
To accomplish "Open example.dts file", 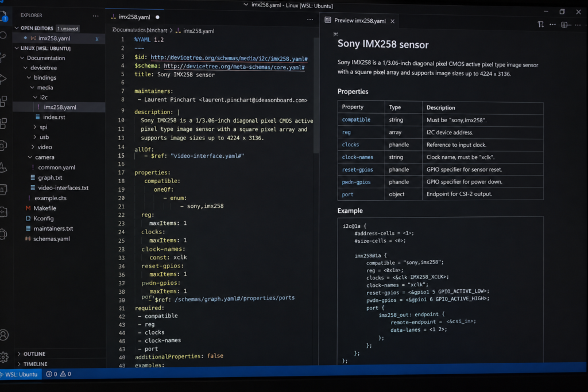I will (51, 198).
